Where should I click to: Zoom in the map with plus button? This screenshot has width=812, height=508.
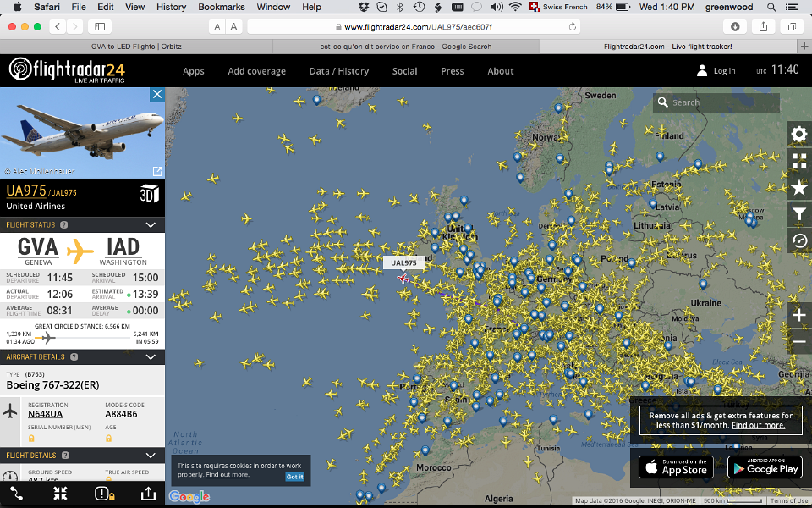[799, 315]
